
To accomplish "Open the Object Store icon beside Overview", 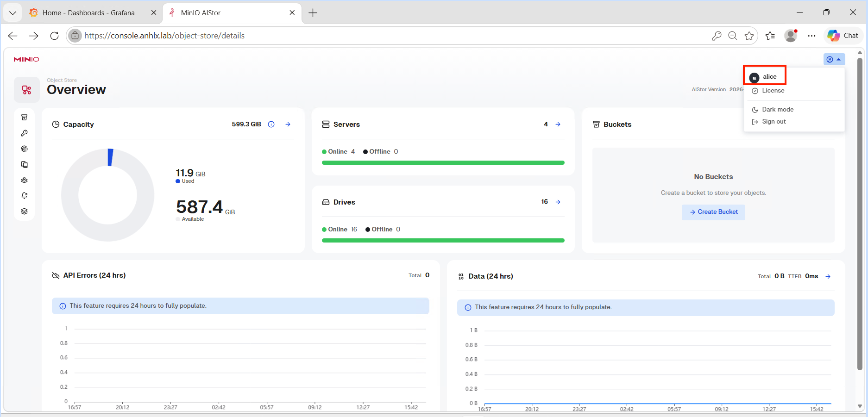I will pos(27,90).
